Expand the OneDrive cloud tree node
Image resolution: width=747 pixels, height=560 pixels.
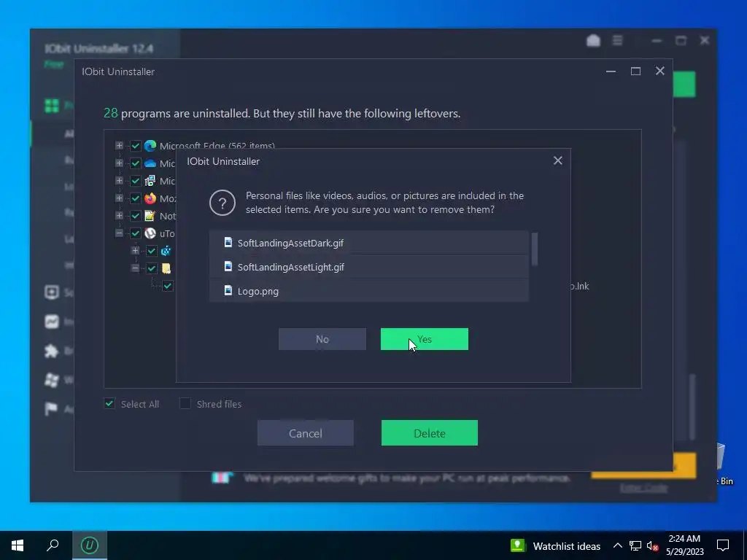click(119, 163)
